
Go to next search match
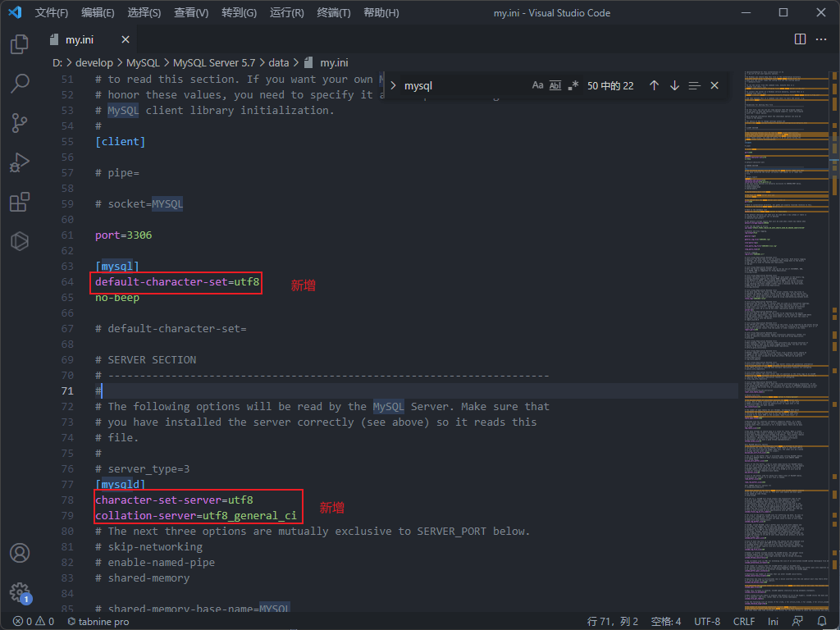(x=674, y=85)
